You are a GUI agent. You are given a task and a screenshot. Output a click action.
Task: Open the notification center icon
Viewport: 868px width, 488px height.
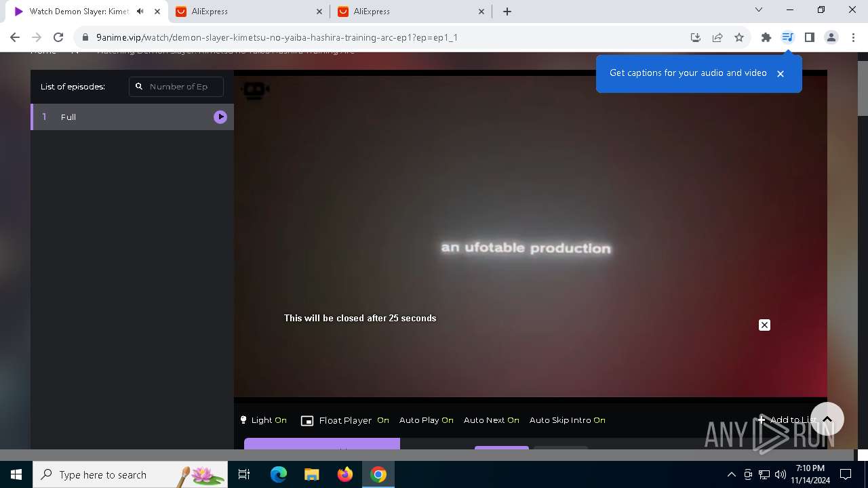point(846,474)
